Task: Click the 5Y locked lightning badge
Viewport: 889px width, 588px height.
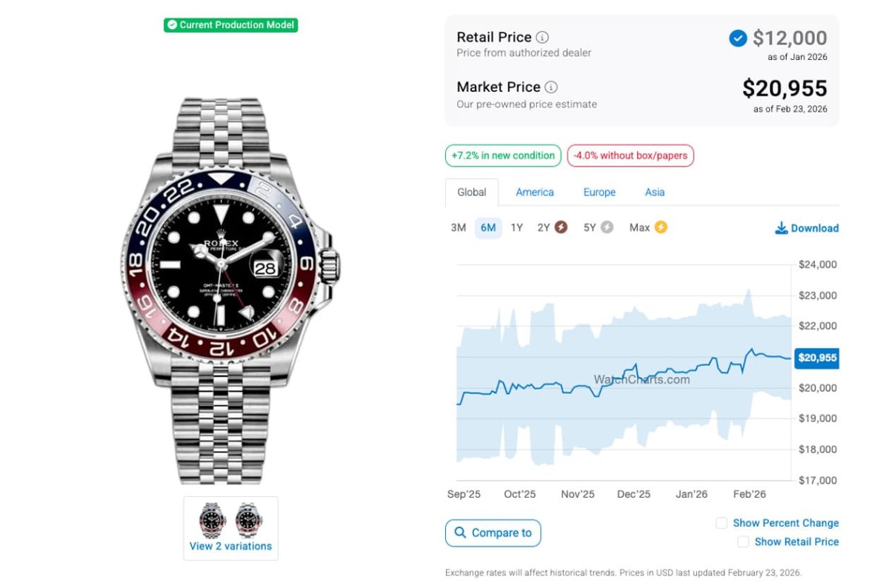Action: click(x=607, y=227)
